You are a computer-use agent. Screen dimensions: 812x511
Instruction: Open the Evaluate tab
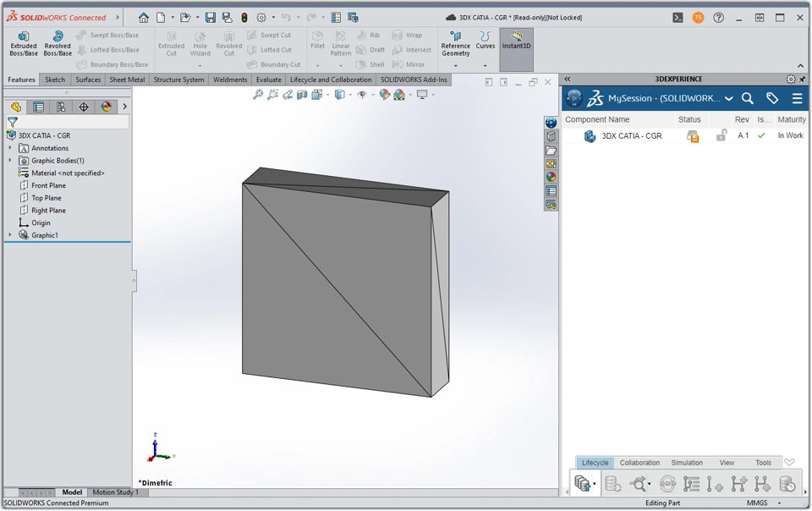pyautogui.click(x=269, y=80)
